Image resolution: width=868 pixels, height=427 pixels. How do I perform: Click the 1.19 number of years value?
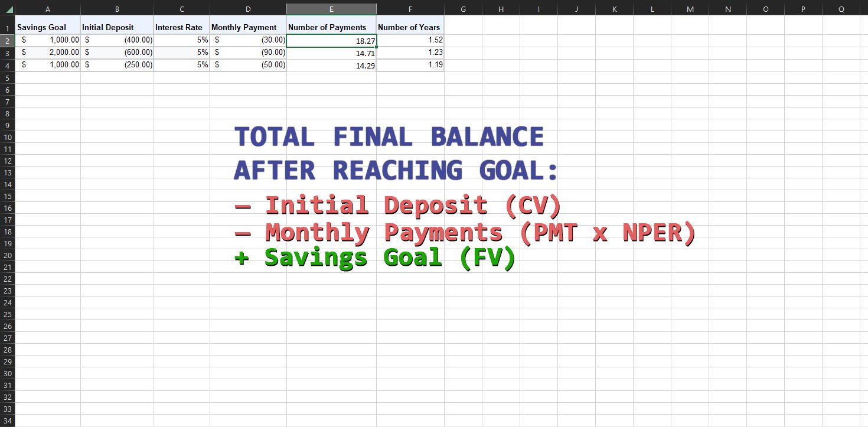tap(410, 64)
